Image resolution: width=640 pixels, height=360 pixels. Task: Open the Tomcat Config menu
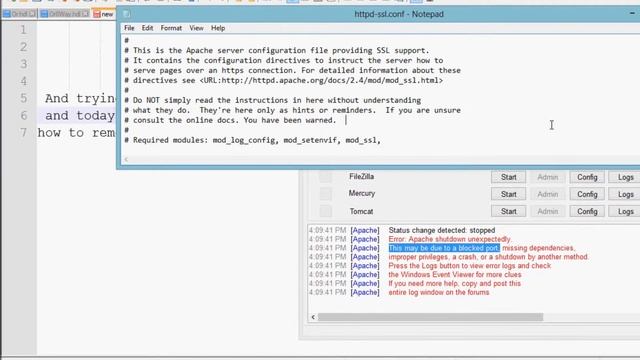(587, 211)
